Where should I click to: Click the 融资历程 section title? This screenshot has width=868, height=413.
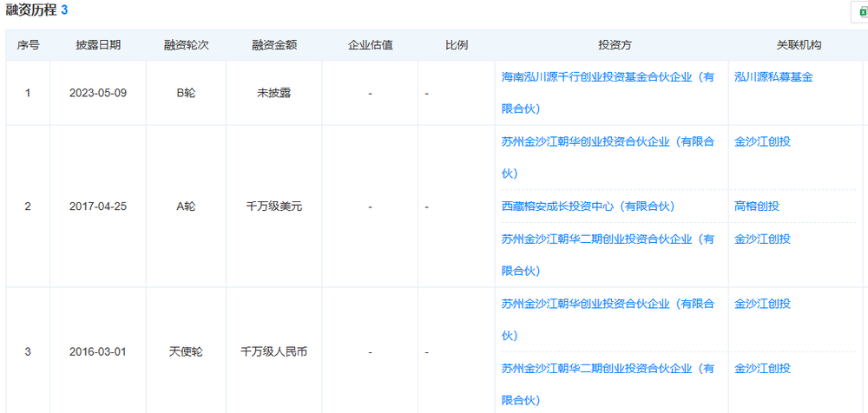(31, 10)
